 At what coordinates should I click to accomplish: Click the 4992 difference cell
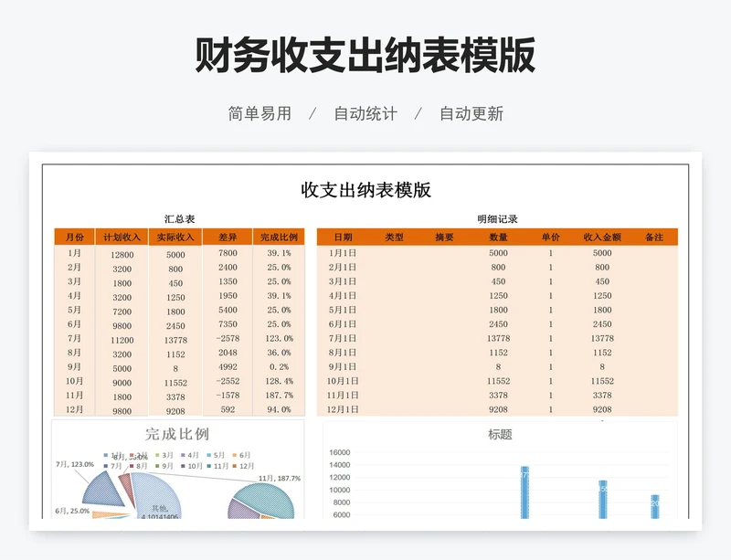[228, 366]
